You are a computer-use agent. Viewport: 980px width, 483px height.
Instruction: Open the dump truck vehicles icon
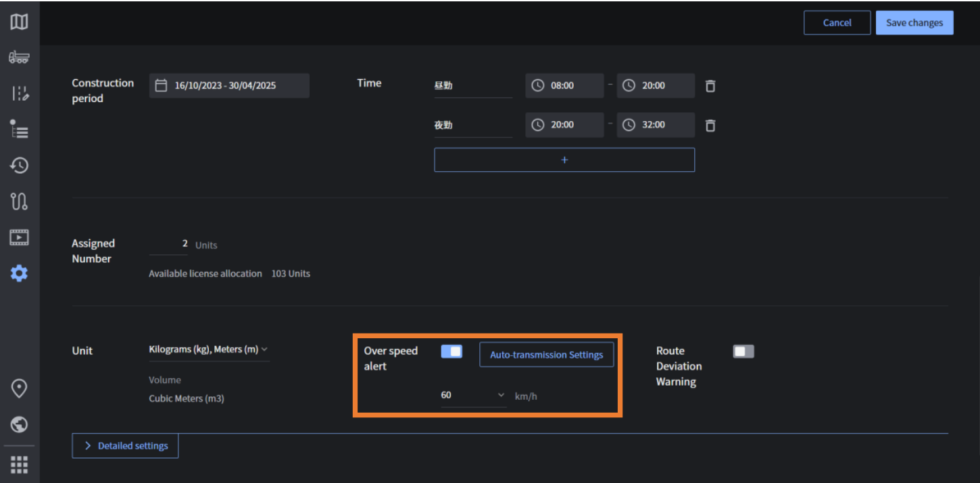coord(19,57)
